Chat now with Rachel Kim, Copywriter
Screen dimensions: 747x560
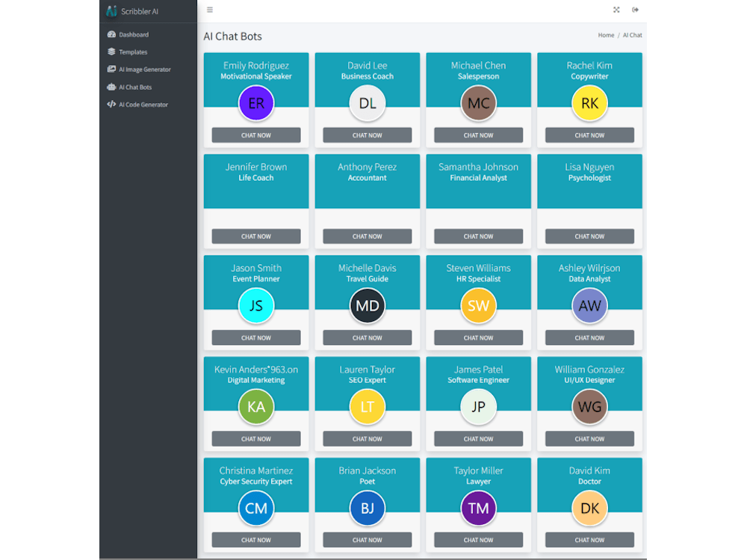(589, 135)
